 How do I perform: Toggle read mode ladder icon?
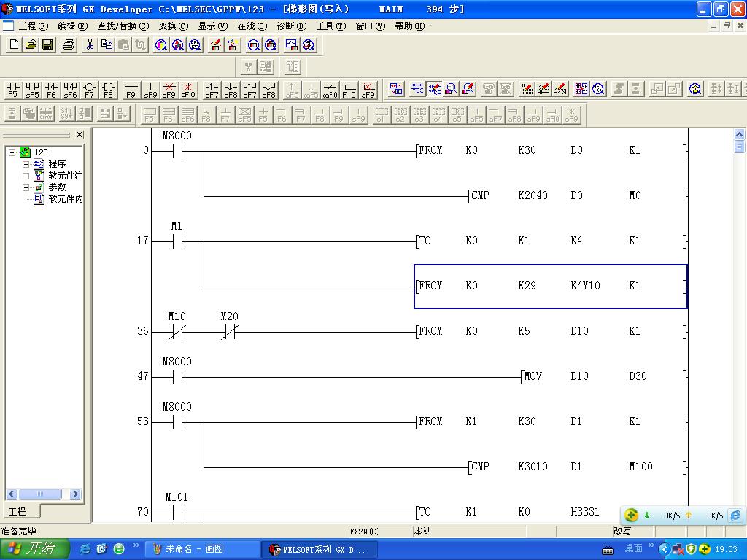[x=417, y=89]
